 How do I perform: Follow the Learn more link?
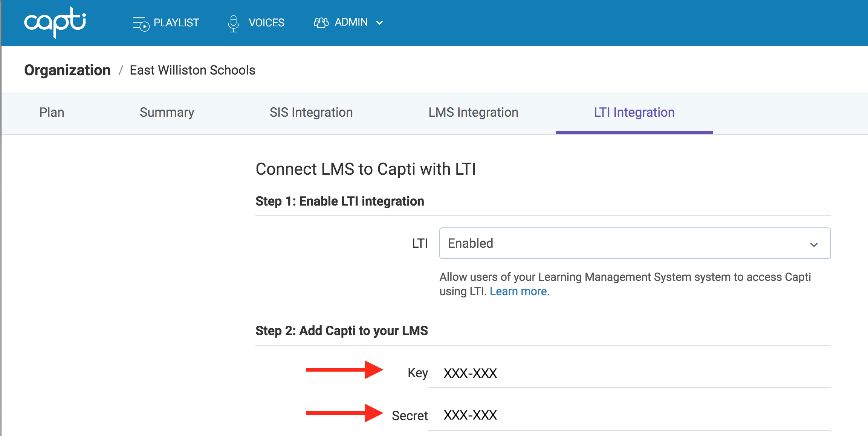518,291
